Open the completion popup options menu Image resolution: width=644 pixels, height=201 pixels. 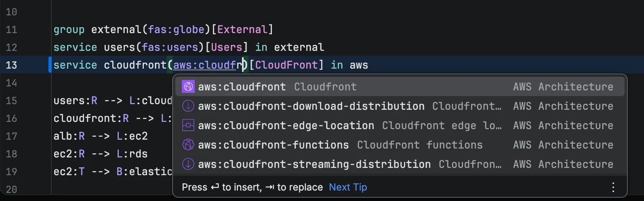click(613, 187)
